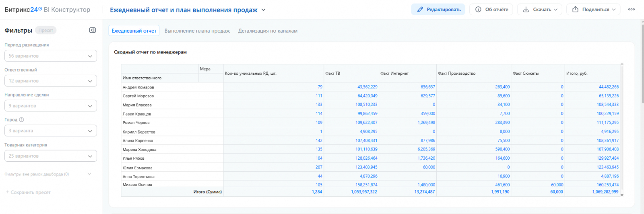The image size is (644, 214).
Task: Open the Товарная категория filter dropdown
Action: pyautogui.click(x=51, y=156)
